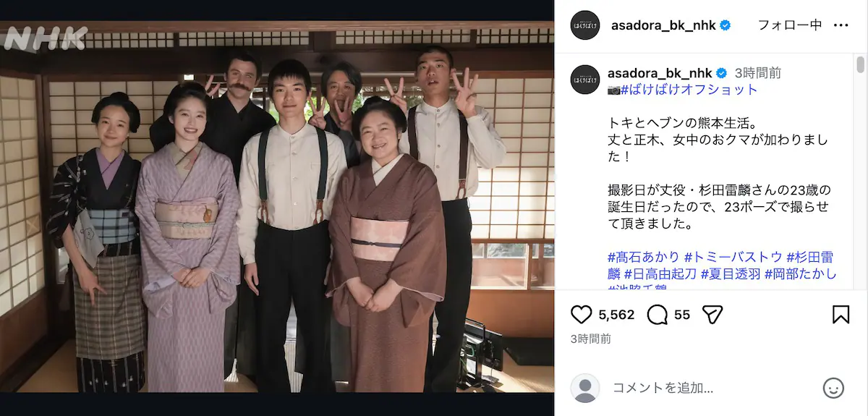Click your avatar next to comment field

[x=585, y=388]
